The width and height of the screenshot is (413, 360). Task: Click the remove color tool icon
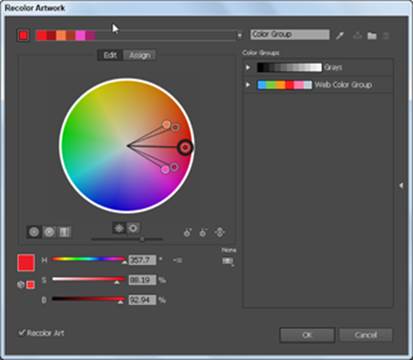pos(203,232)
